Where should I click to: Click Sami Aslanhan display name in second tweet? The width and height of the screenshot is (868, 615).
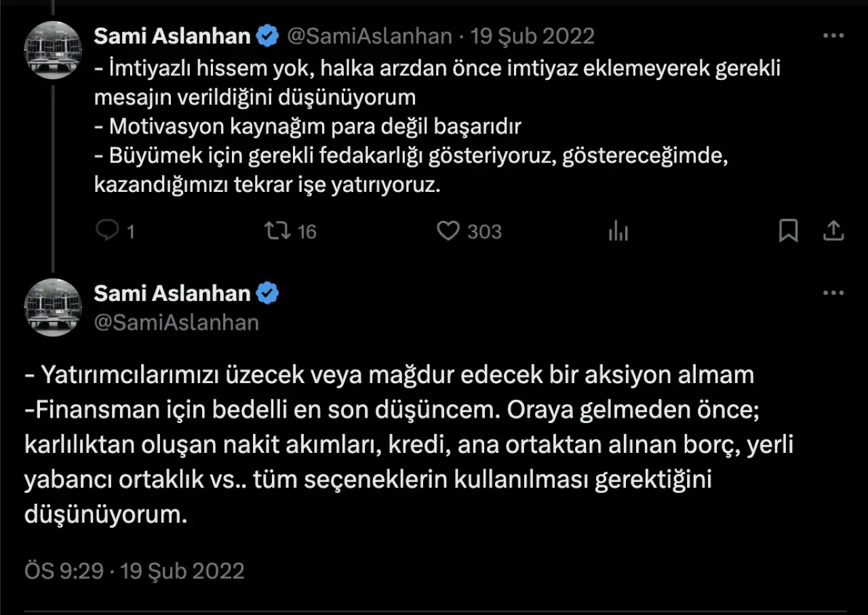point(172,294)
